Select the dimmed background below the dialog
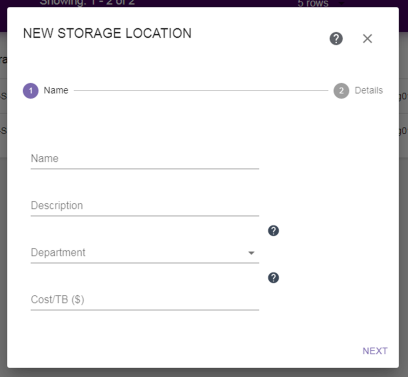This screenshot has height=377, width=408. click(x=204, y=373)
